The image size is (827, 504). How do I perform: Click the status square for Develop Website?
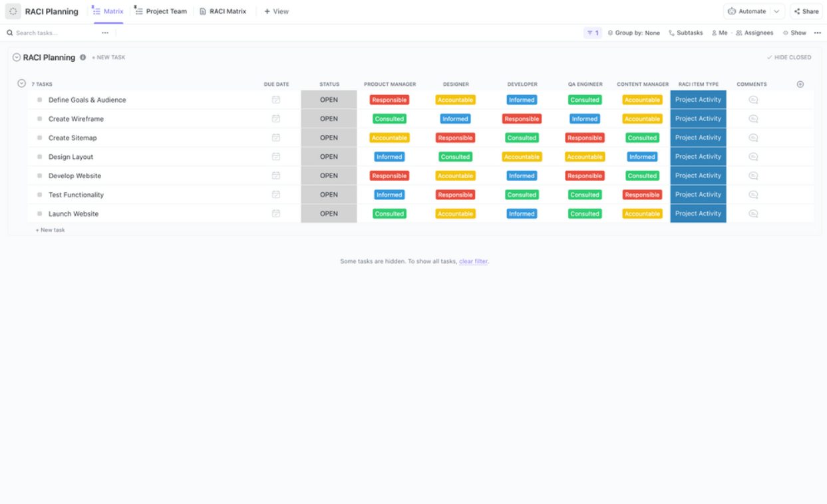point(40,176)
